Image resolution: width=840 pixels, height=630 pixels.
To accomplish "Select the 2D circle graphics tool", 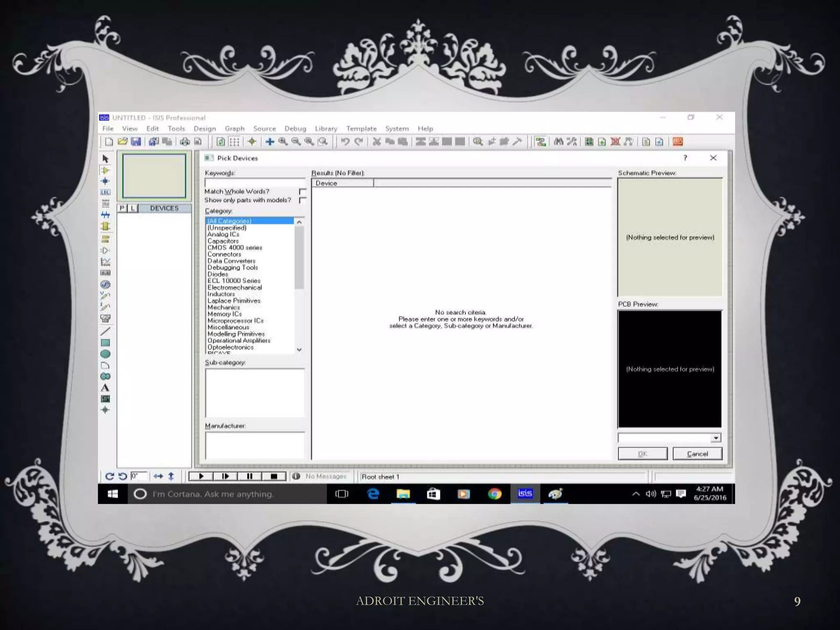I will click(105, 354).
